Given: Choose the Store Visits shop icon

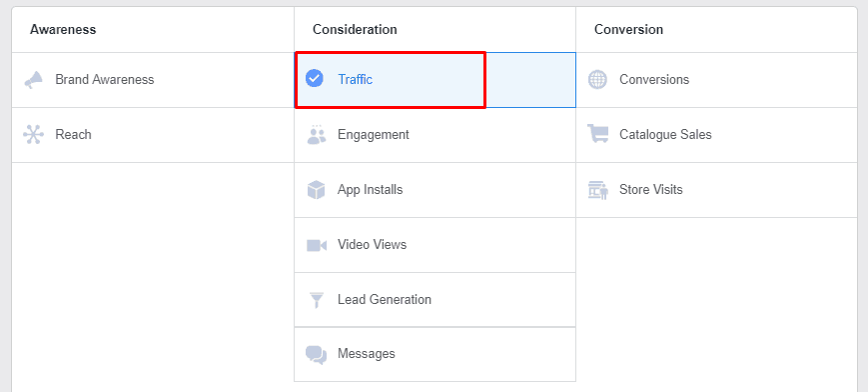Looking at the screenshot, I should pos(598,190).
